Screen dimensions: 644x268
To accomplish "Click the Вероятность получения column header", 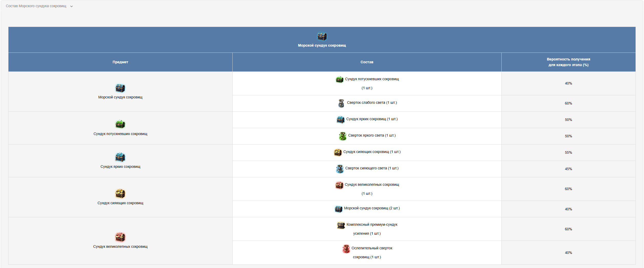I will (568, 62).
